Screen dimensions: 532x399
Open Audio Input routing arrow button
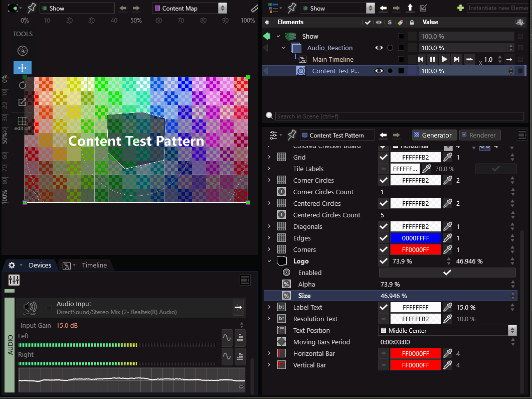[238, 308]
